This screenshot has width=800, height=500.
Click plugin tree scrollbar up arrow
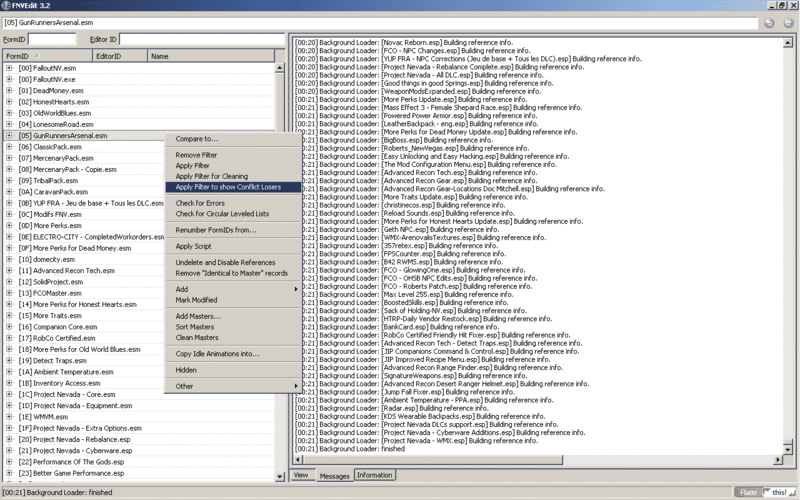click(x=280, y=67)
